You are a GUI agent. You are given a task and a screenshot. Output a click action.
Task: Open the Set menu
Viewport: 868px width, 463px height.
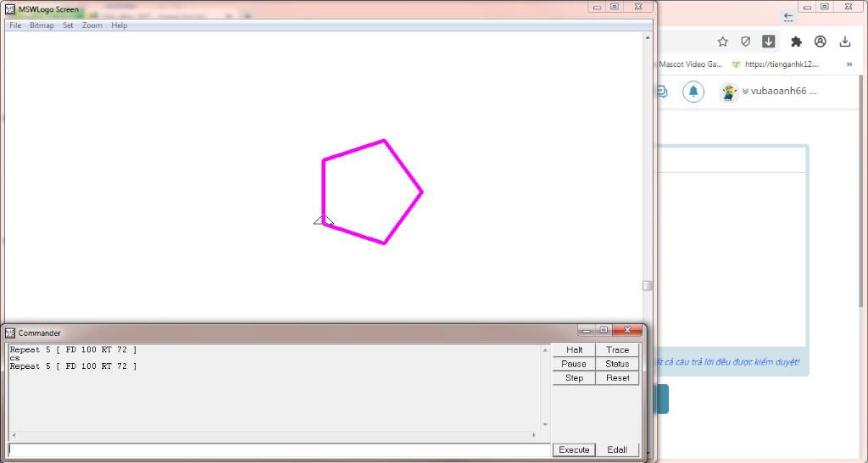point(68,25)
